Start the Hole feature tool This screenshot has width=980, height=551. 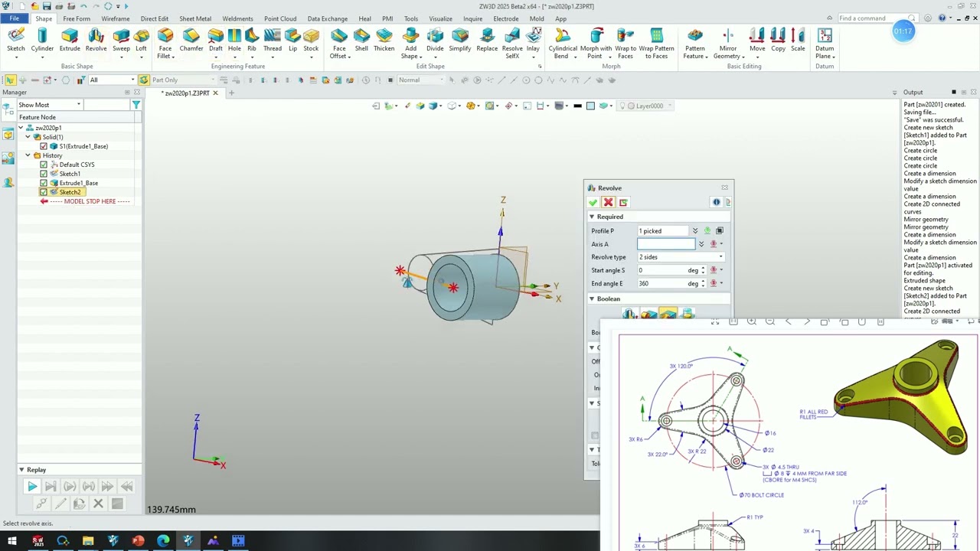[x=234, y=41]
